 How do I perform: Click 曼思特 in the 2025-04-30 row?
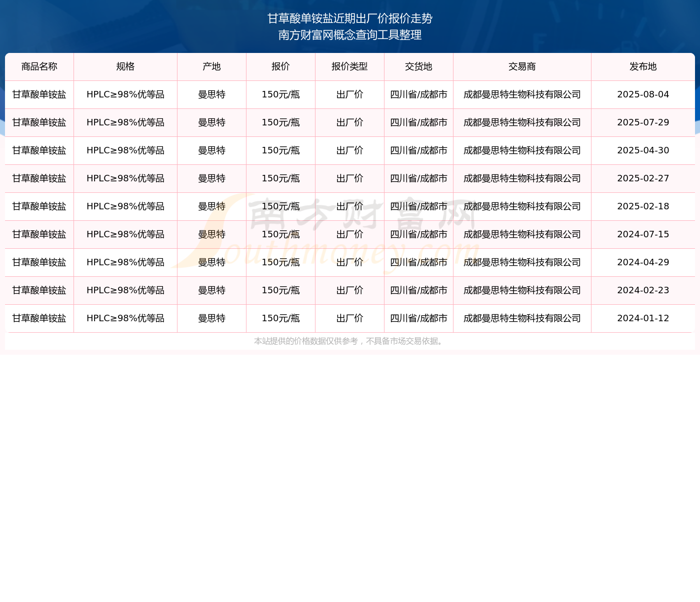[211, 150]
